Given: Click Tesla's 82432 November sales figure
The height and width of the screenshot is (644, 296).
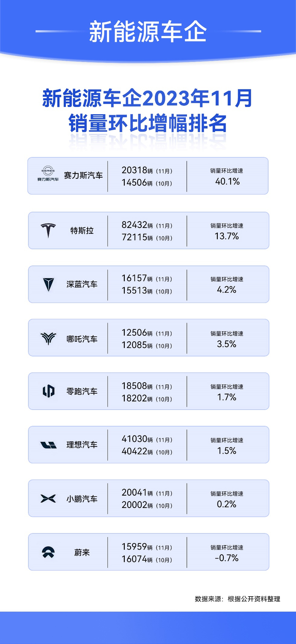Looking at the screenshot, I should 134,225.
